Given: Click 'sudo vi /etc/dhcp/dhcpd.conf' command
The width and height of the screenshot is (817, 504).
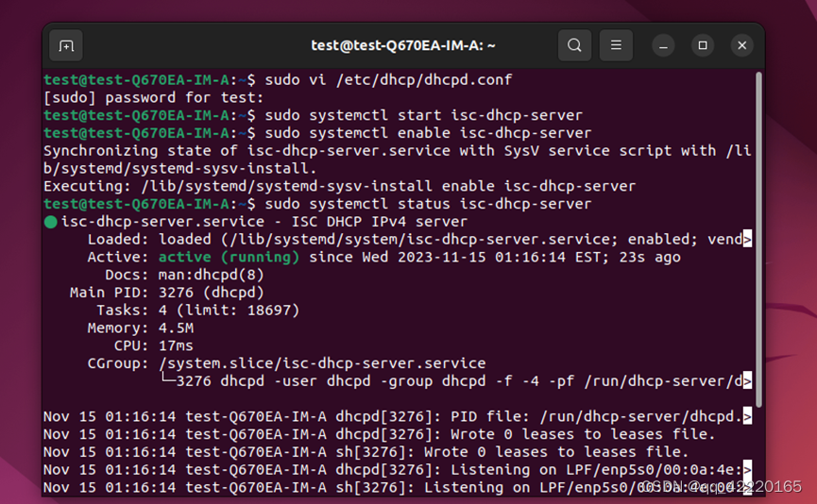Looking at the screenshot, I should point(388,79).
